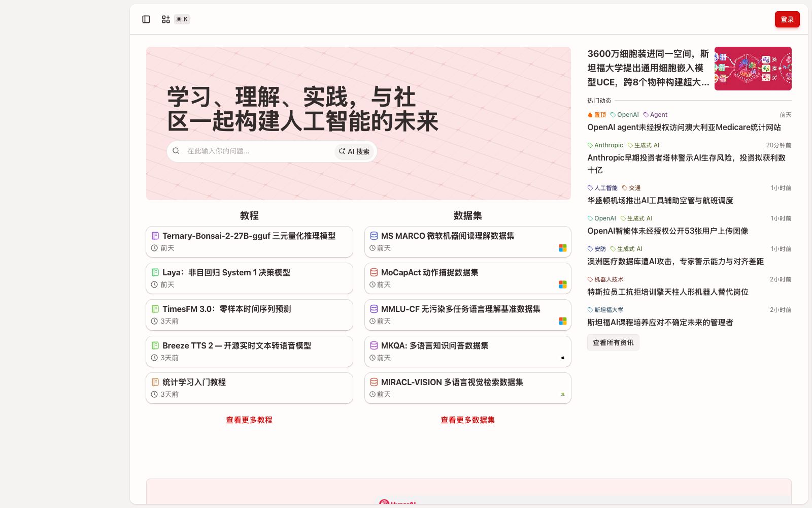Toggle the sidebar panel icon
Screen dimensions: 812x508
[146, 19]
